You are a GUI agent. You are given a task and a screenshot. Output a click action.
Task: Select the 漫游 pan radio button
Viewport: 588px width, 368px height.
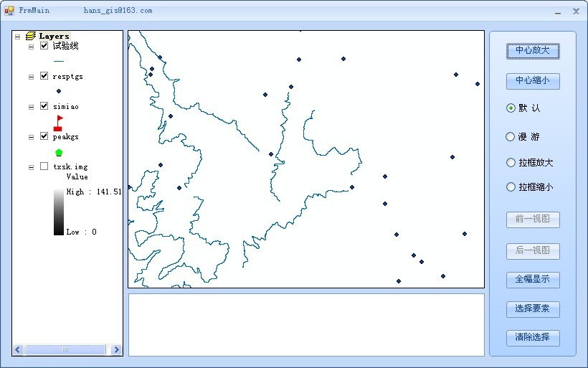[x=510, y=136]
